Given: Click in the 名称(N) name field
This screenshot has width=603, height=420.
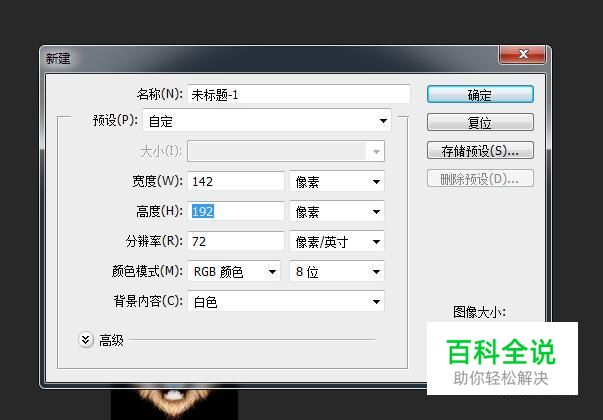Looking at the screenshot, I should 299,94.
